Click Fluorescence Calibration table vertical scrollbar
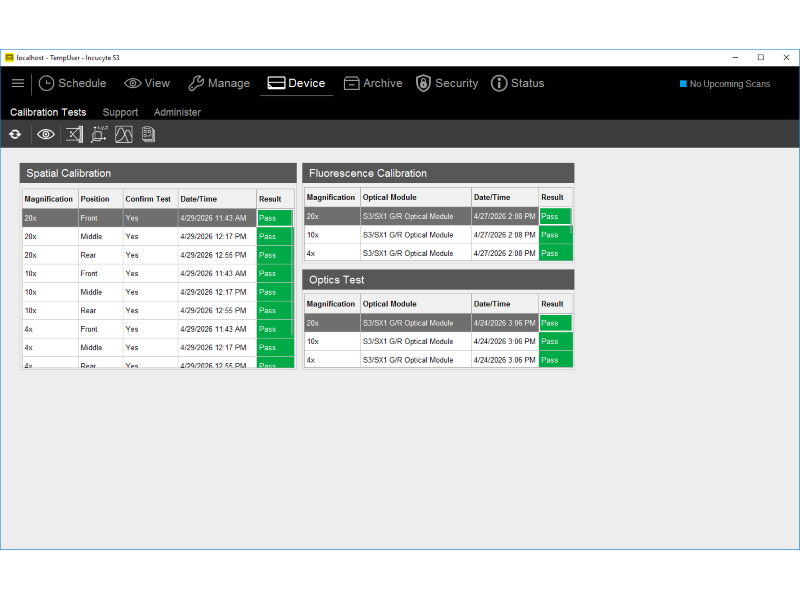Viewport: 800px width, 600px height. 571,220
